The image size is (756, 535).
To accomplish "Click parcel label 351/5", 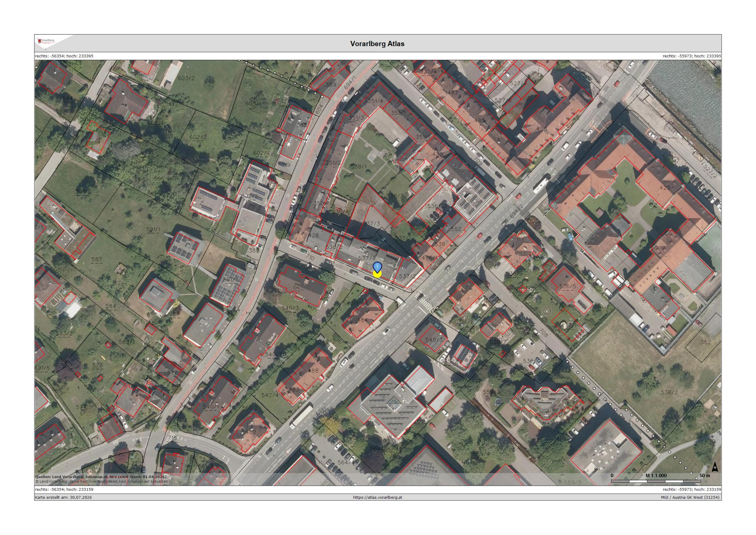I will [399, 113].
